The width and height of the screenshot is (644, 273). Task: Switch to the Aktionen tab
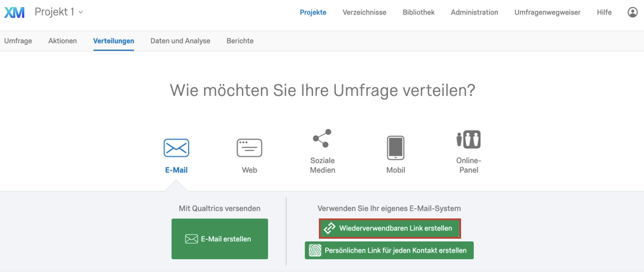tap(62, 41)
